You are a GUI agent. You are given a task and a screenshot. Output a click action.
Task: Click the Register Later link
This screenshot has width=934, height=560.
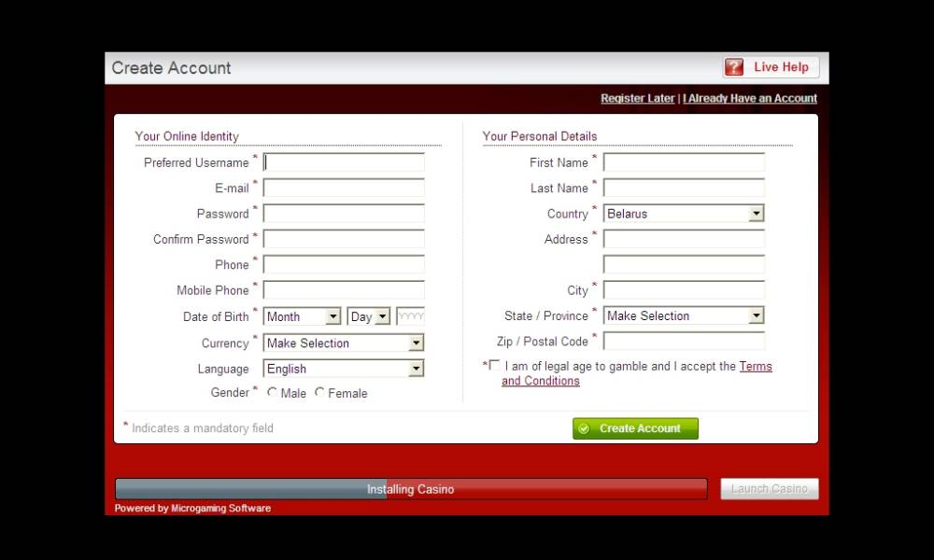pos(637,98)
